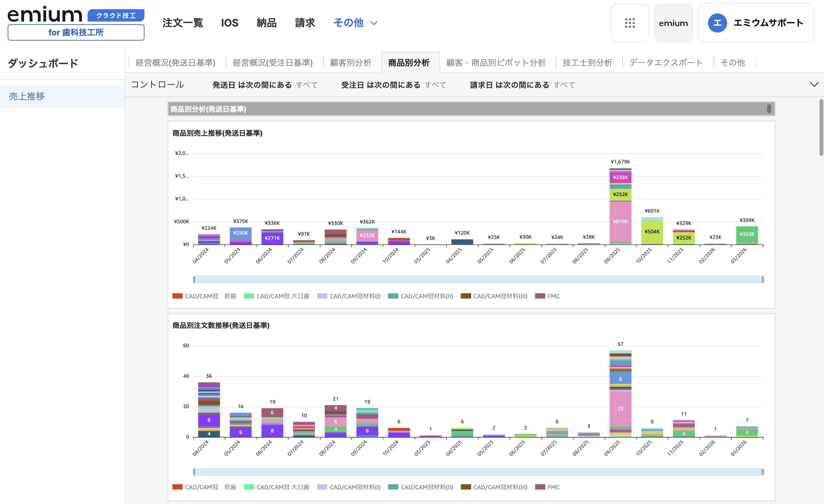The width and height of the screenshot is (824, 504).
Task: Click the sales chart range slider left handle
Action: (x=194, y=279)
